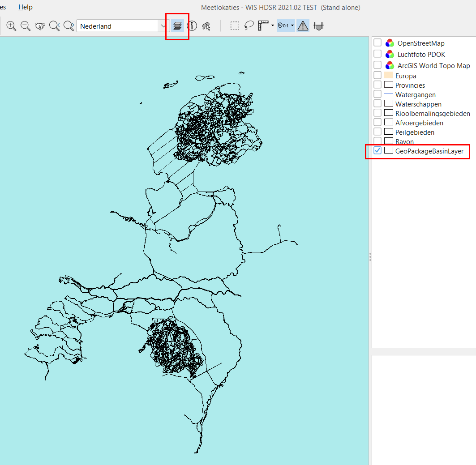
Task: Open the Help menu
Action: [26, 7]
